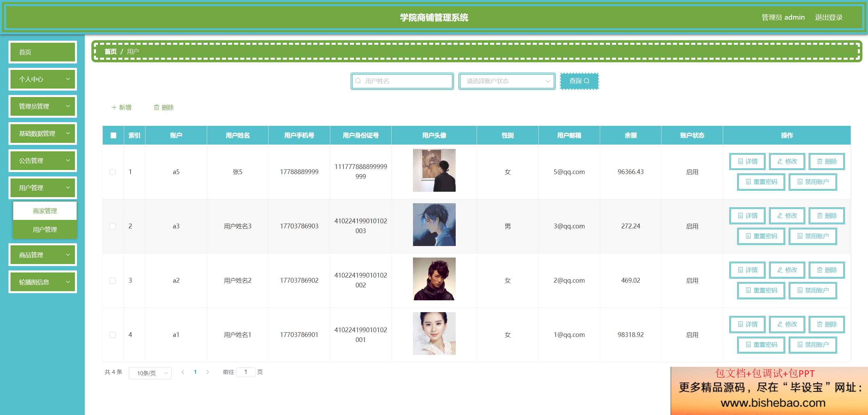Click 重置密码 for user a2
The image size is (868, 415).
tap(761, 290)
